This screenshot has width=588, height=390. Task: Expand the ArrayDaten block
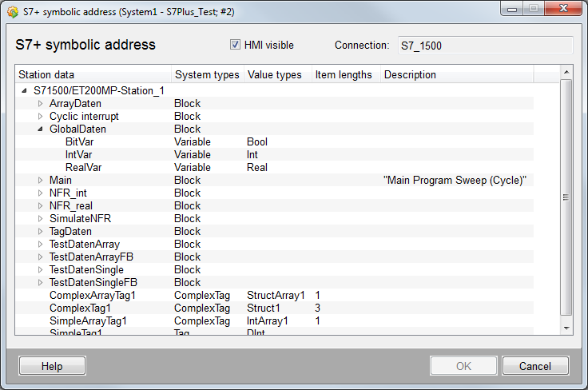(41, 104)
